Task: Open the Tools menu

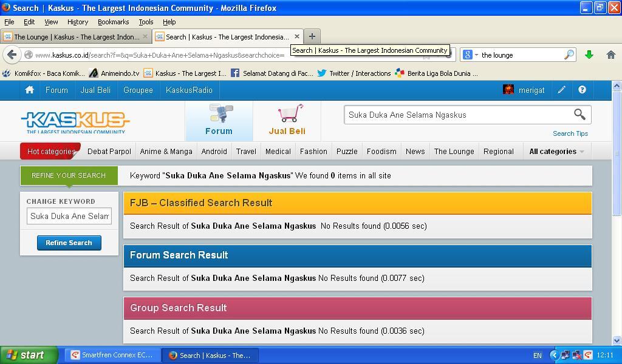Action: 146,22
